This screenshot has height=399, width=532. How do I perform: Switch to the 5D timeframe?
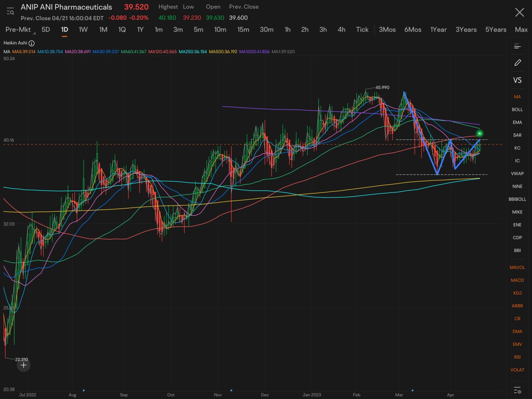tap(46, 30)
